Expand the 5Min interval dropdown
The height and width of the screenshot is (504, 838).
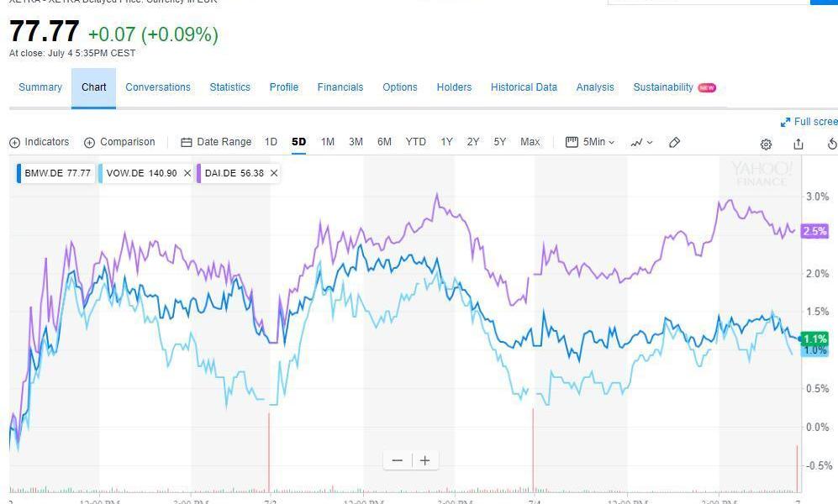(591, 142)
